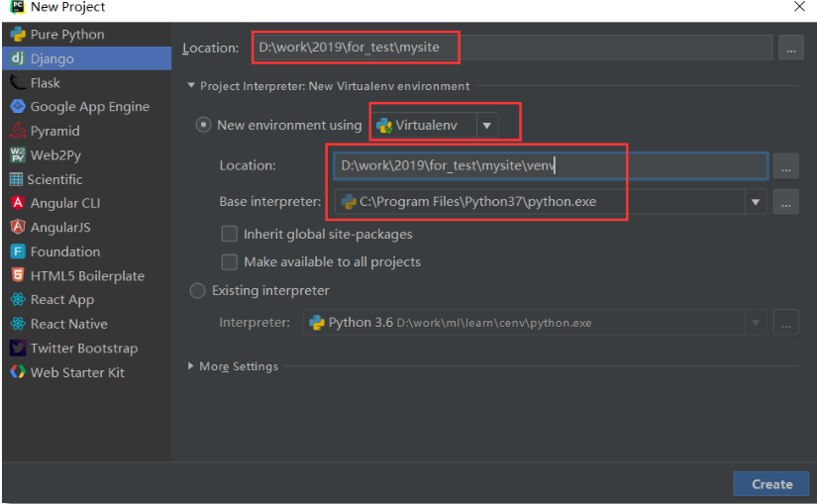
Task: Choose HTML5 Boilerplate project type
Action: [x=86, y=275]
